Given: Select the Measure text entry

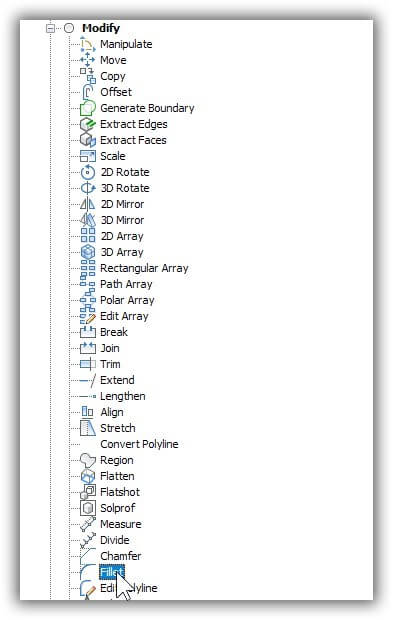Looking at the screenshot, I should pos(121,524).
